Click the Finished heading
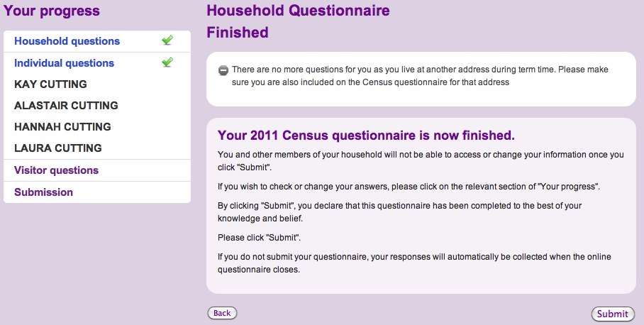This screenshot has width=644, height=325. click(238, 33)
